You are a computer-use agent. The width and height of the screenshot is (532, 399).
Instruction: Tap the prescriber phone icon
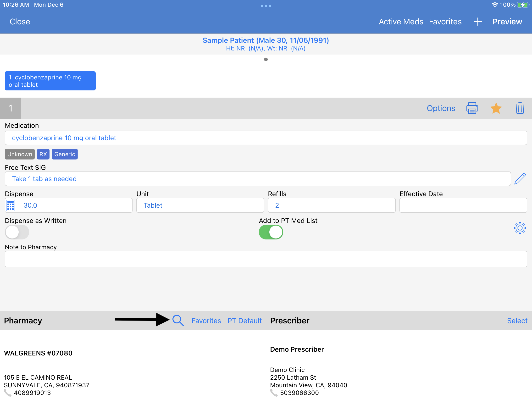[x=274, y=393]
